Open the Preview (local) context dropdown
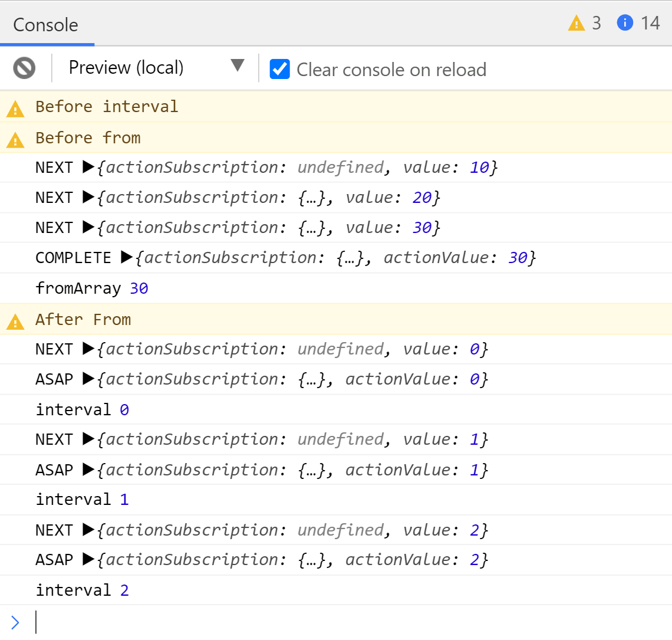672x640 pixels. [156, 68]
